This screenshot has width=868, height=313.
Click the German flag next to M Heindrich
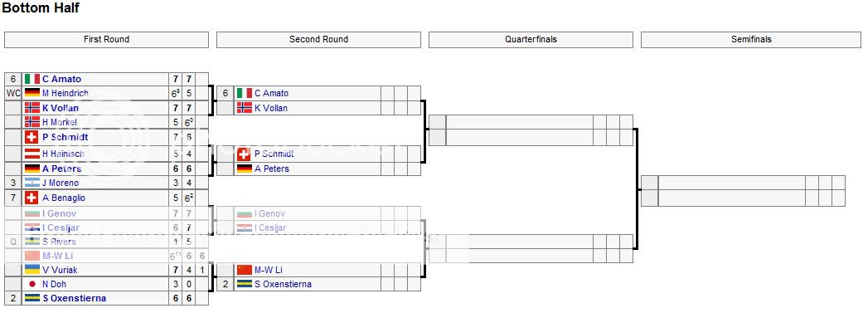click(x=32, y=93)
